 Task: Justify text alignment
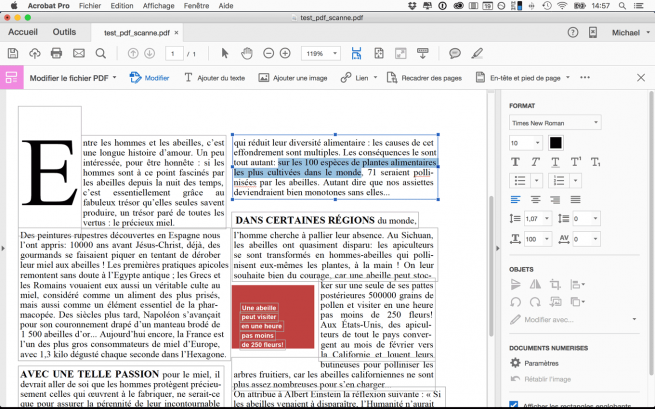(x=576, y=200)
